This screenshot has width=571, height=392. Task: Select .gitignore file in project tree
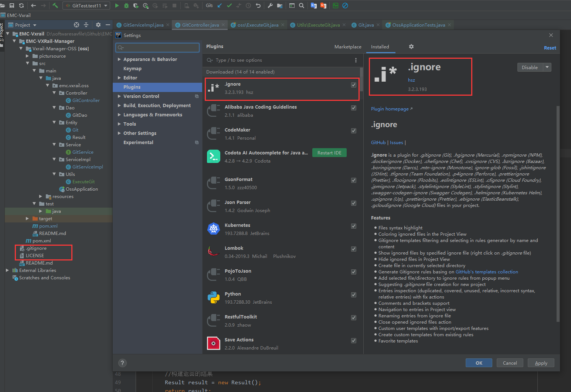(x=36, y=248)
